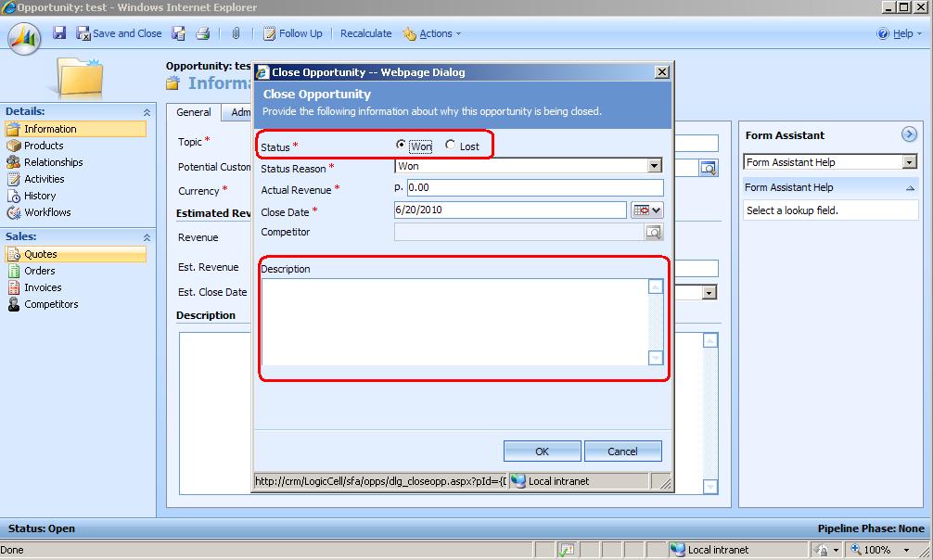Click the paperclip Attach File icon
This screenshot has width=933, height=560.
tap(236, 33)
